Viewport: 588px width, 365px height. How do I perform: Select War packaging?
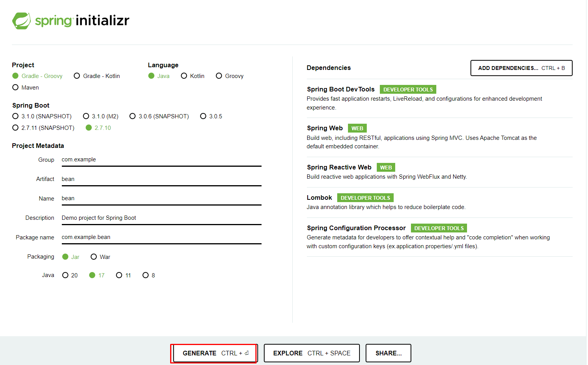pyautogui.click(x=101, y=257)
